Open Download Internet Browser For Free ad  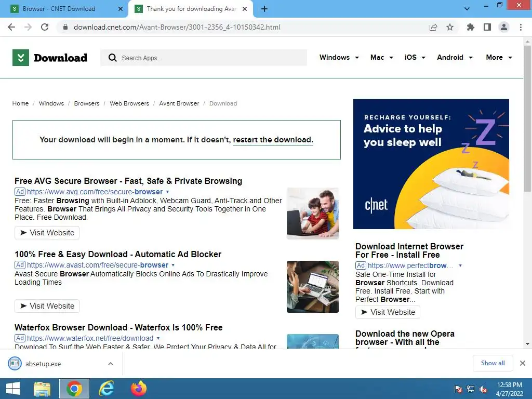click(x=409, y=251)
